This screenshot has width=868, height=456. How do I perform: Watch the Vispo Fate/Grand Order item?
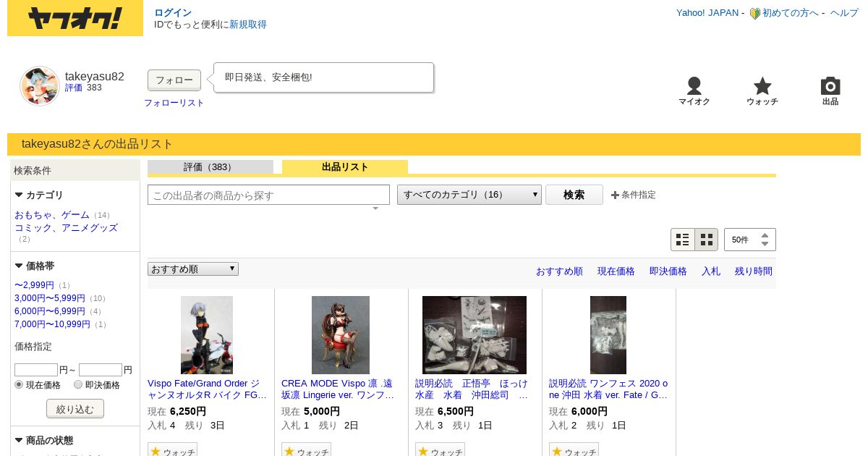(172, 452)
